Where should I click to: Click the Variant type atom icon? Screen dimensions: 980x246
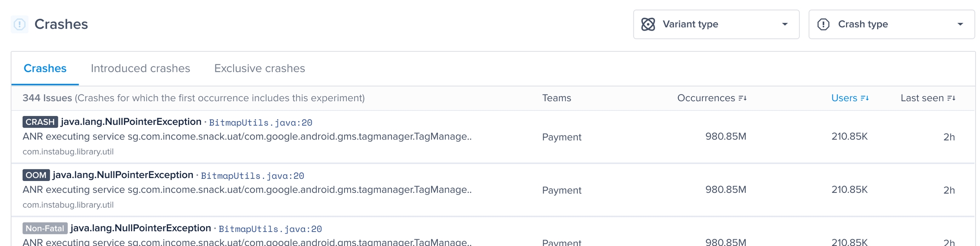click(648, 24)
